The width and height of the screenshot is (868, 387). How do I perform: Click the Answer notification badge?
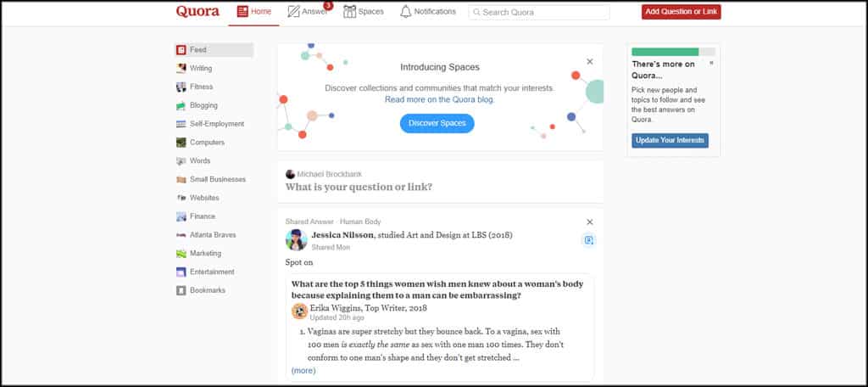point(328,6)
